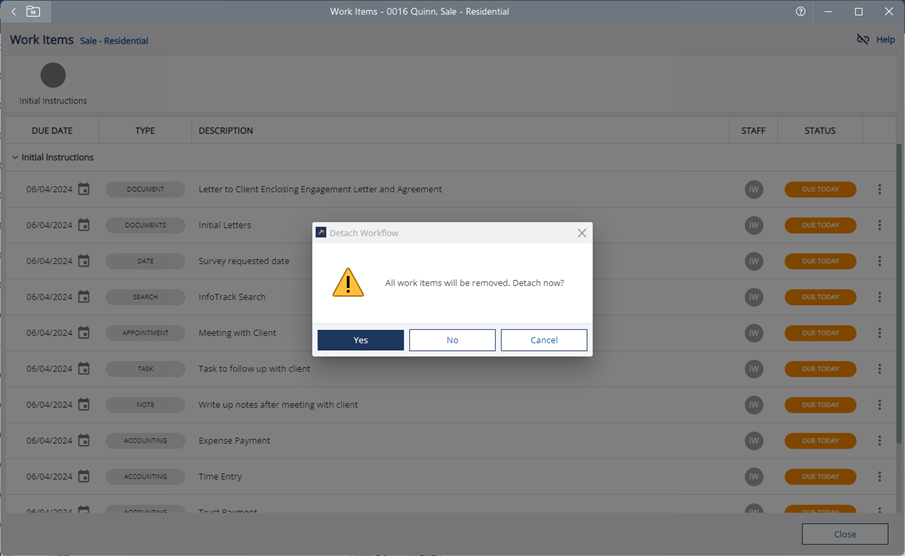This screenshot has height=556, width=905.
Task: Open more options for Initial Letters row
Action: point(879,225)
